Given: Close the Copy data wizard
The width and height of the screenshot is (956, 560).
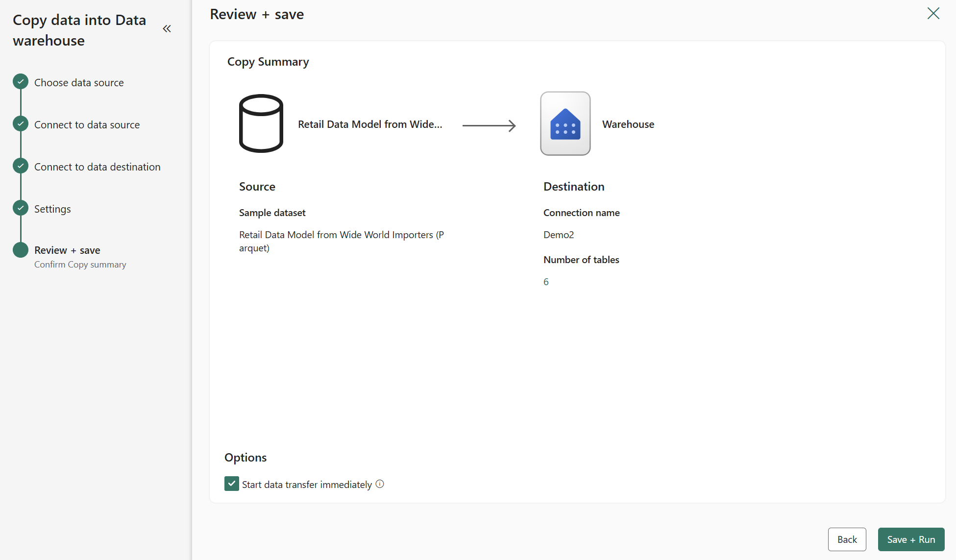Looking at the screenshot, I should tap(933, 13).
